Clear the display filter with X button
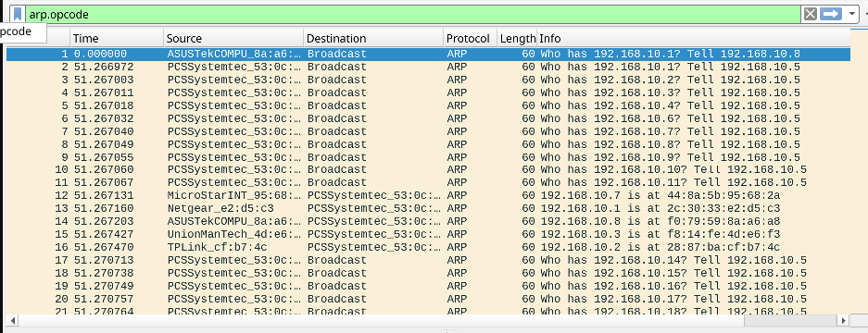The height and width of the screenshot is (333, 868). click(810, 15)
